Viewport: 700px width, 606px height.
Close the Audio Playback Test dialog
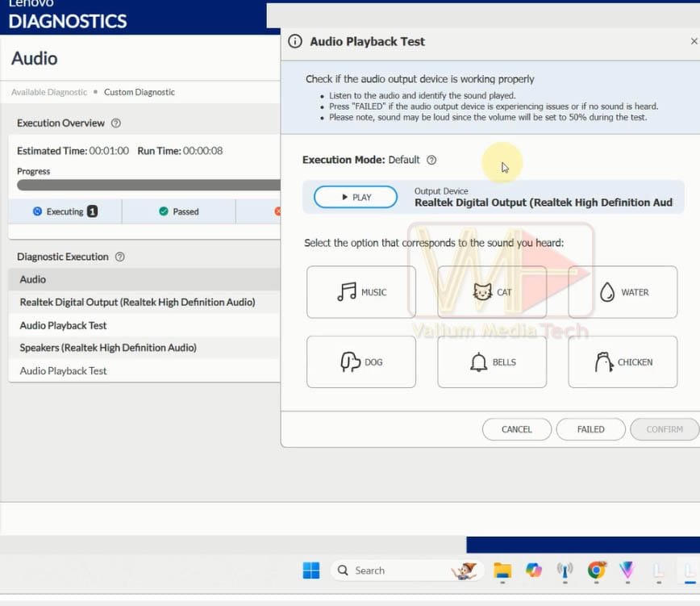pyautogui.click(x=694, y=41)
